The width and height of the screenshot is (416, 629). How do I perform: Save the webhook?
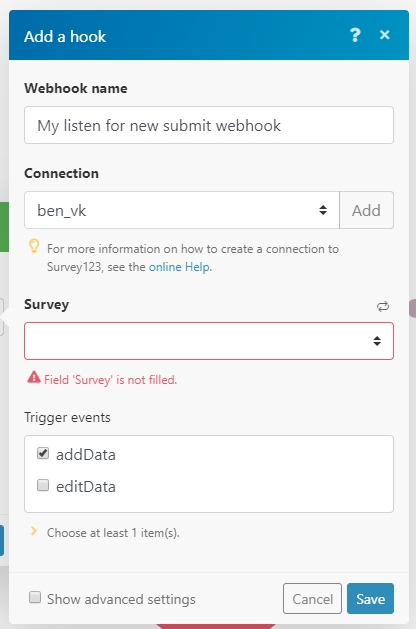click(x=370, y=599)
